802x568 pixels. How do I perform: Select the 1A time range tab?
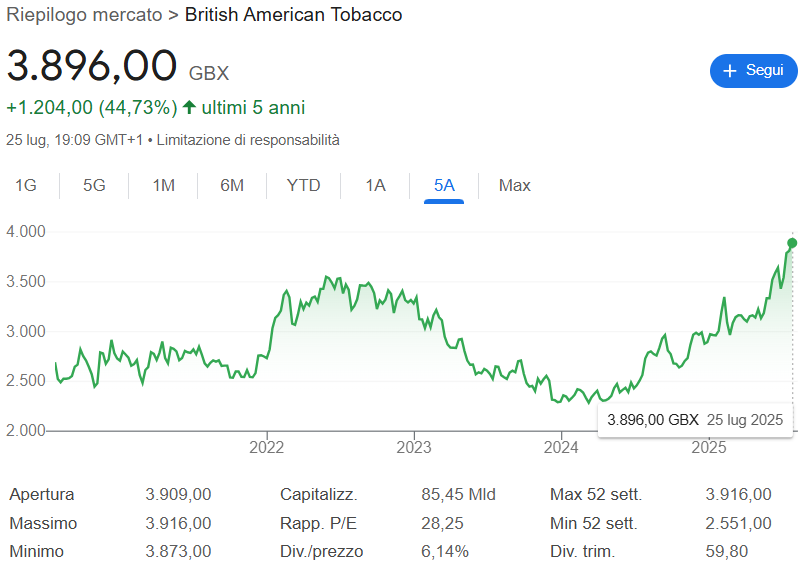pos(375,185)
